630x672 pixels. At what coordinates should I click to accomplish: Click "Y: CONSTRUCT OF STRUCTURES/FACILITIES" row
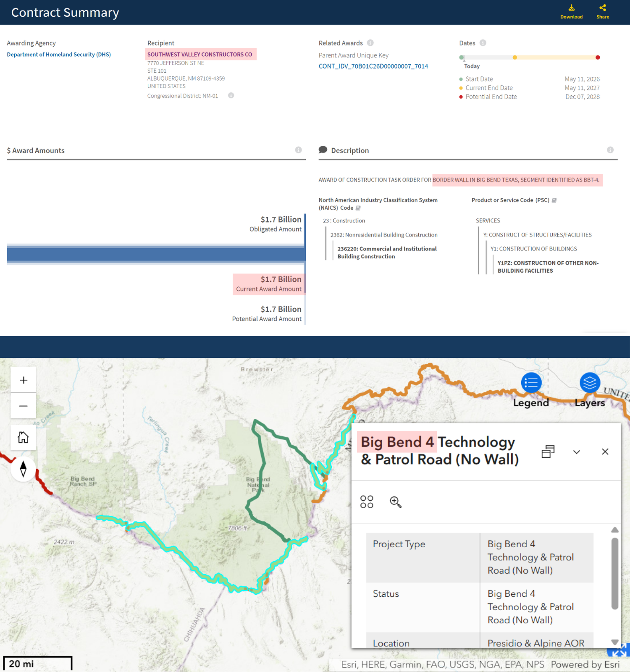tap(537, 235)
